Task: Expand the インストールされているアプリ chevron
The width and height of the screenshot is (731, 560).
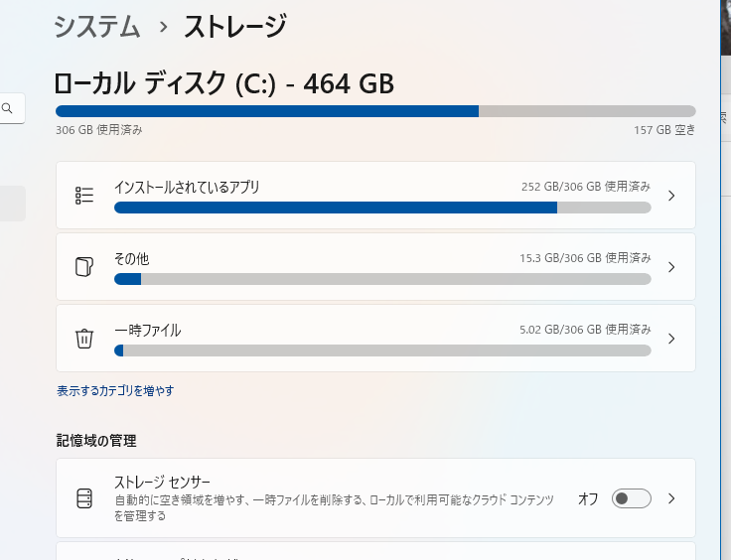Action: point(671,196)
